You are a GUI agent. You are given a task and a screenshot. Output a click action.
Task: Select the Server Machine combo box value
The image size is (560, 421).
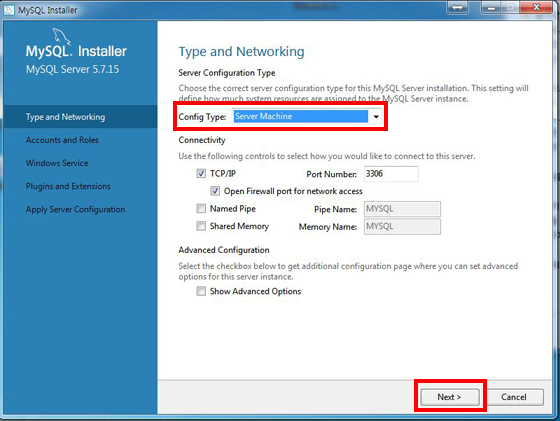pyautogui.click(x=300, y=116)
